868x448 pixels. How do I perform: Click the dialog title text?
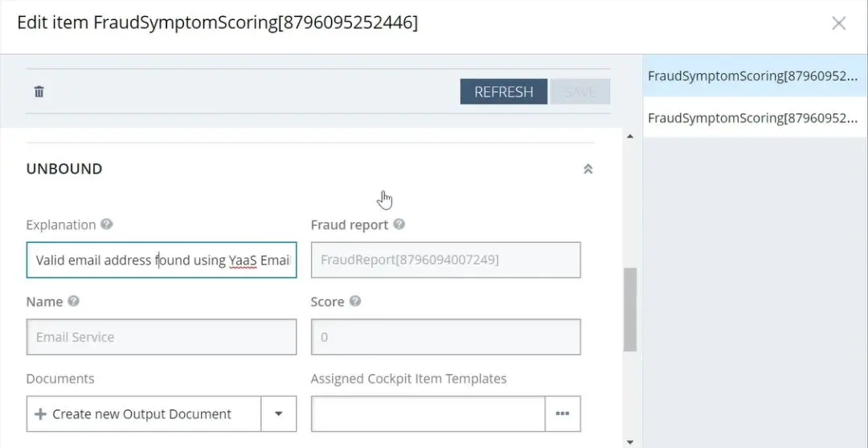coord(218,23)
